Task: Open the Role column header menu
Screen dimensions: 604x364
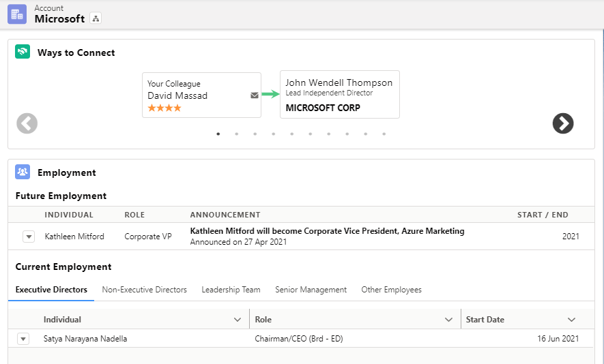Action: click(448, 320)
